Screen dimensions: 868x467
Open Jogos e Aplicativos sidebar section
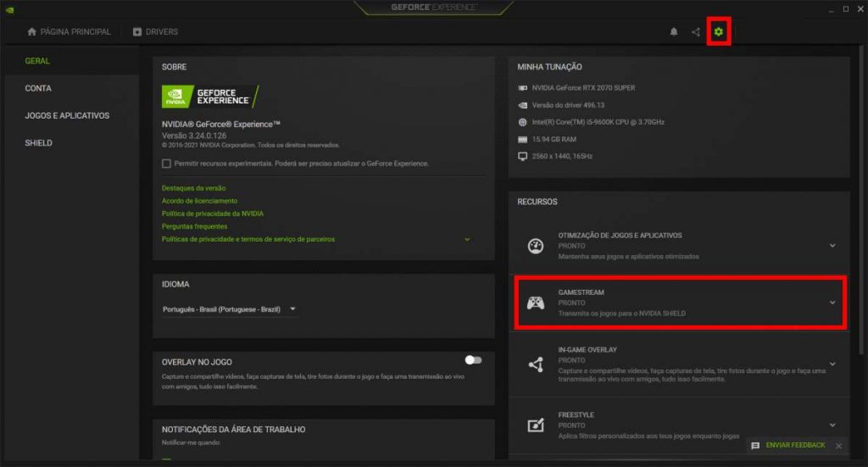coord(67,115)
